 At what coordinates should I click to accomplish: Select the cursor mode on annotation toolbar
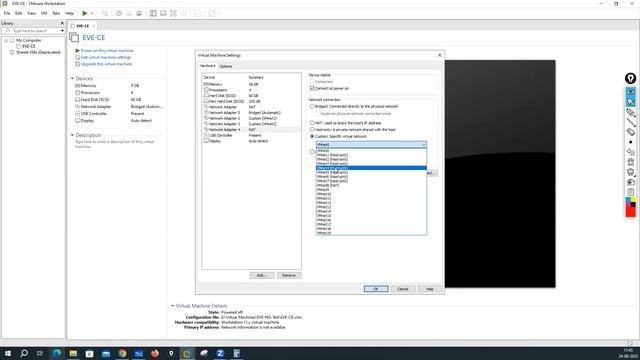click(x=631, y=102)
